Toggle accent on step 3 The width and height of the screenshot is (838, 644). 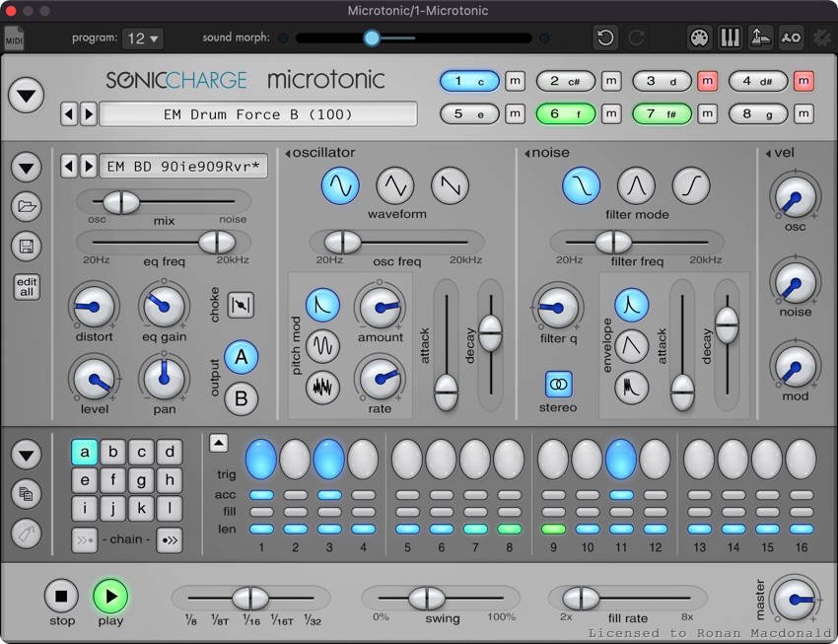click(329, 495)
